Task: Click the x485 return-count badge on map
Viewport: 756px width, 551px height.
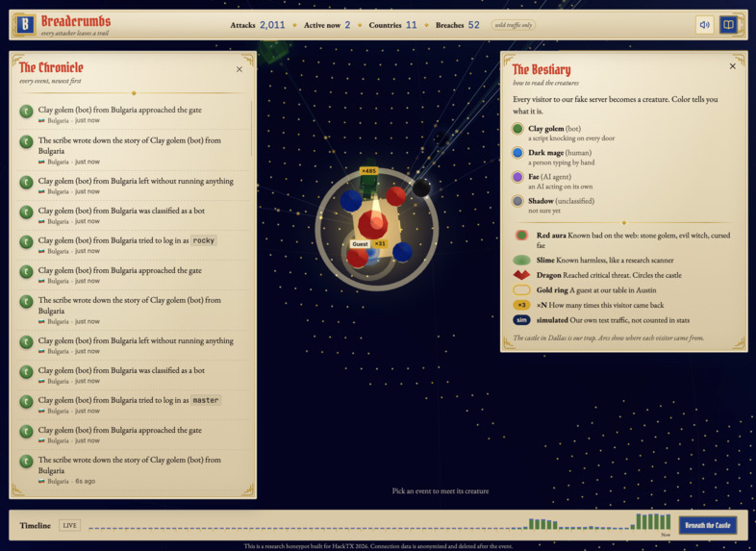Action: (x=368, y=170)
